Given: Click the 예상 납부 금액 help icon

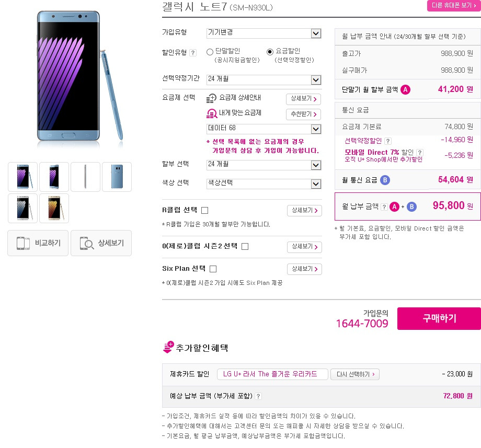Looking at the screenshot, I should tap(258, 396).
